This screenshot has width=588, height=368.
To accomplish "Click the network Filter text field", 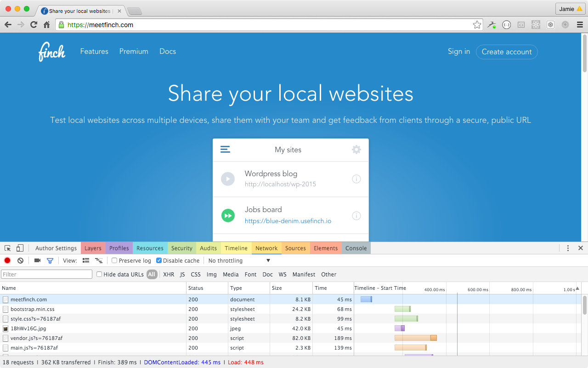I will tap(47, 274).
